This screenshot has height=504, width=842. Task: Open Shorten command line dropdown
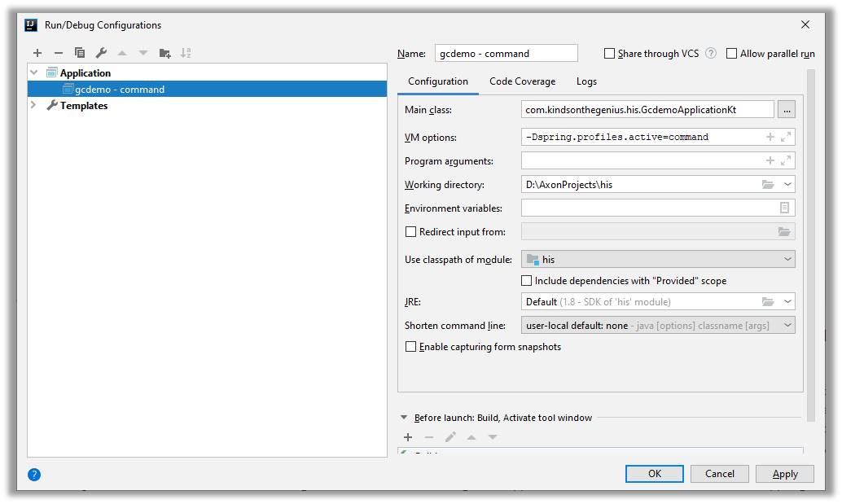(x=658, y=325)
